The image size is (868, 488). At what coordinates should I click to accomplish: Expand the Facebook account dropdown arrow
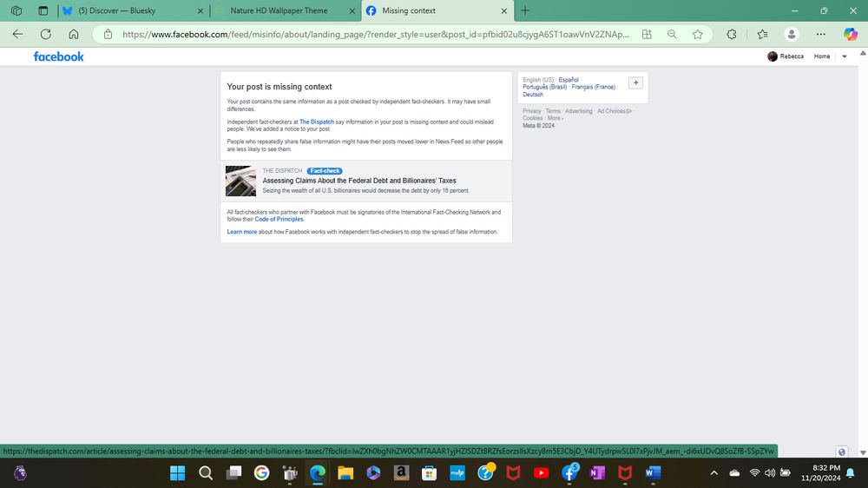tap(845, 56)
